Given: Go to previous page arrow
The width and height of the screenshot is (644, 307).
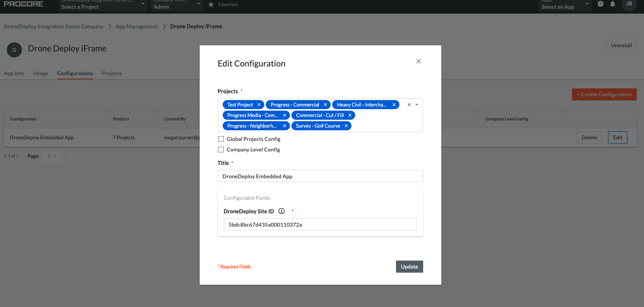Looking at the screenshot, I should (70, 156).
